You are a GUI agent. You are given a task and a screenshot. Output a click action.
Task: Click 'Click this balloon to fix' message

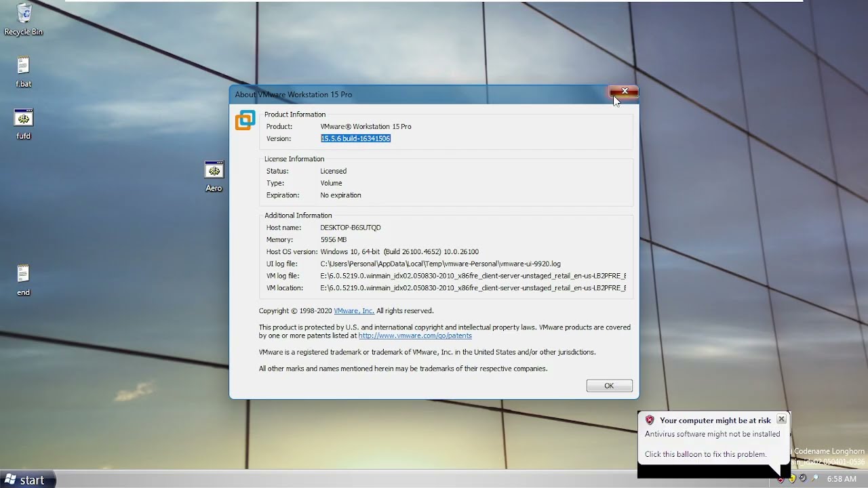[x=706, y=454]
